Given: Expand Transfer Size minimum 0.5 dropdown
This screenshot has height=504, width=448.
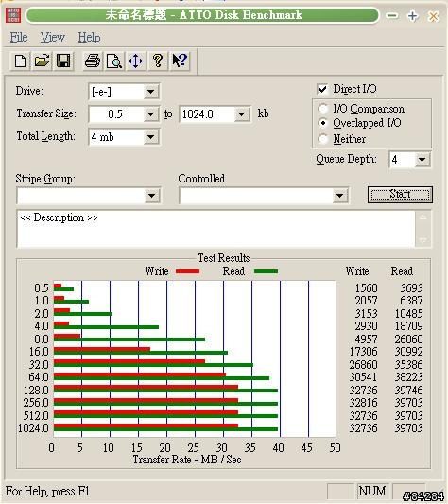Looking at the screenshot, I should (150, 114).
